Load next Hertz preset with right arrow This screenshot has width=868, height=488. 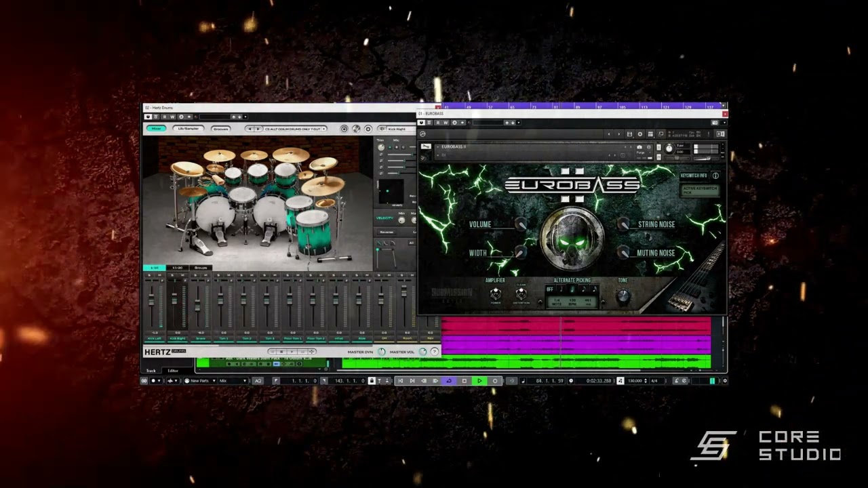click(258, 129)
